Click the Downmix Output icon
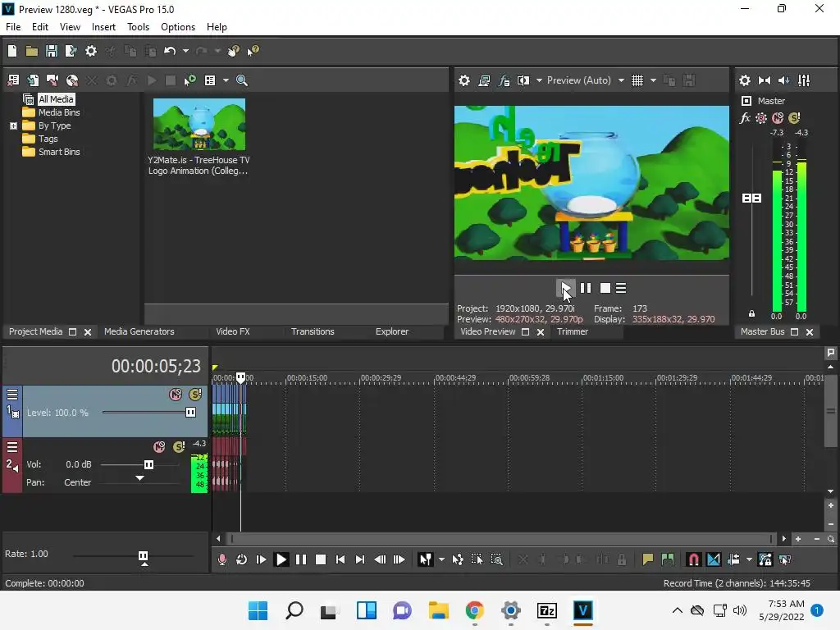Image resolution: width=840 pixels, height=630 pixels. tap(765, 80)
